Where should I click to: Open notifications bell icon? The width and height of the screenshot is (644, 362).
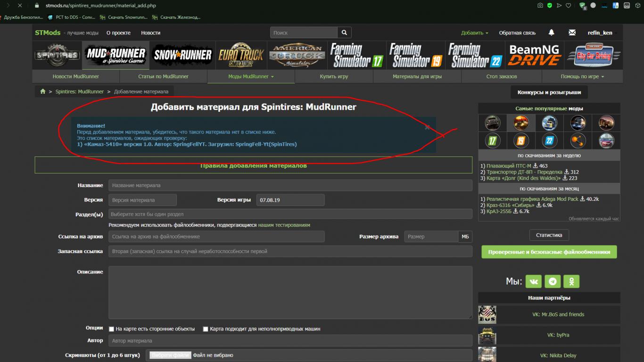point(551,33)
